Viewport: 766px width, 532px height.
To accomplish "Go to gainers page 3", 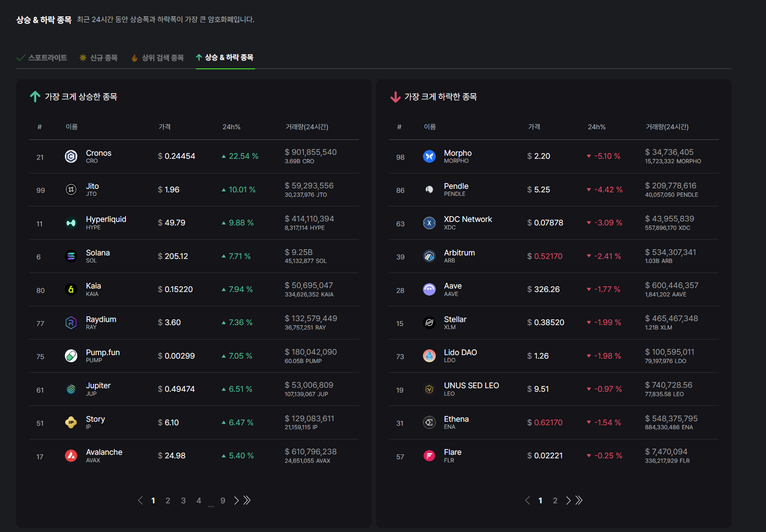I will coord(183,500).
